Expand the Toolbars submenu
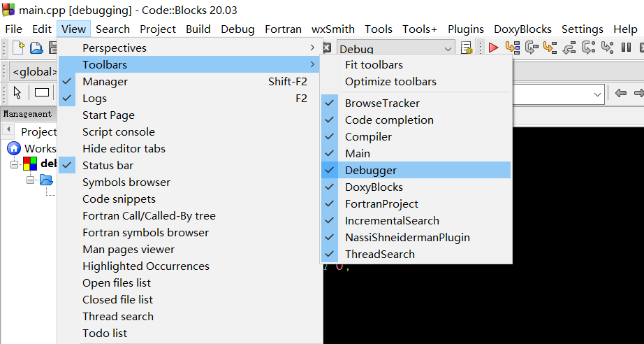The width and height of the screenshot is (644, 344). [x=189, y=64]
